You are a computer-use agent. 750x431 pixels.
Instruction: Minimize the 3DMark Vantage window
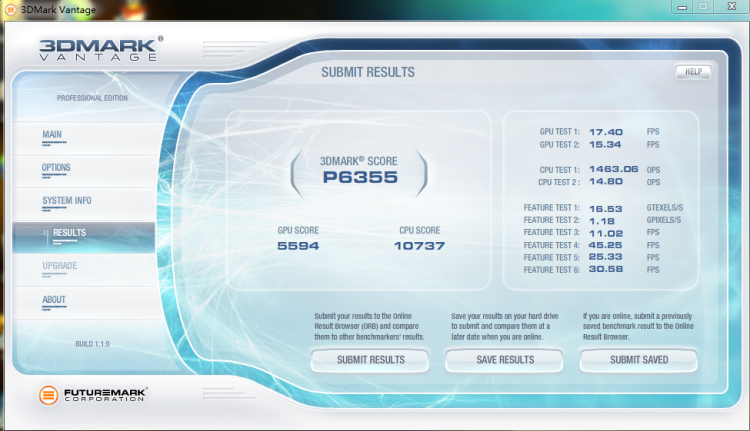(x=683, y=7)
